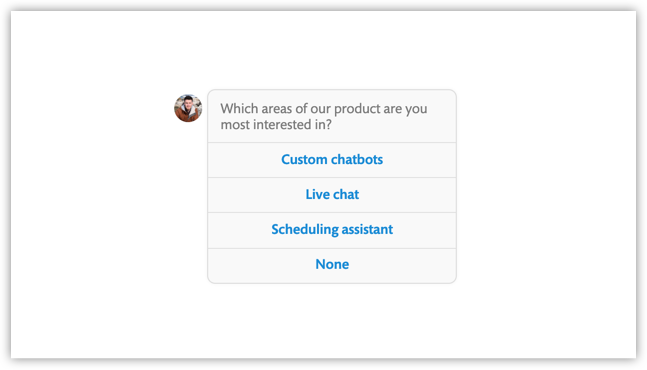Pick the Scheduling assistant option
This screenshot has height=370, width=647.
pyautogui.click(x=332, y=230)
